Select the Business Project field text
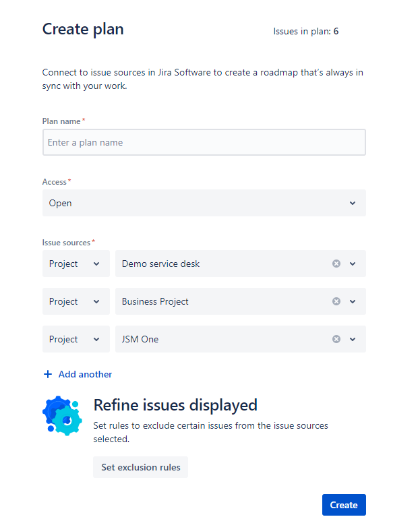The image size is (420, 517). pos(155,301)
